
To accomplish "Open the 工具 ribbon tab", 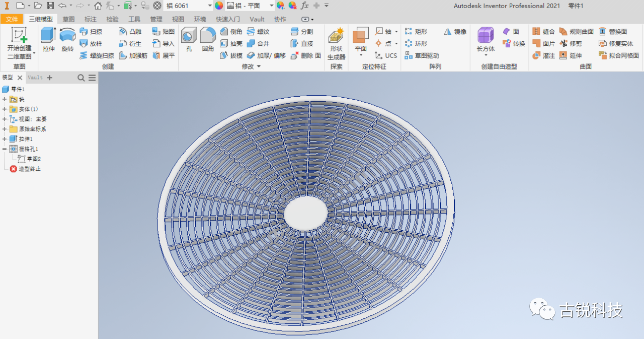I will pos(134,19).
